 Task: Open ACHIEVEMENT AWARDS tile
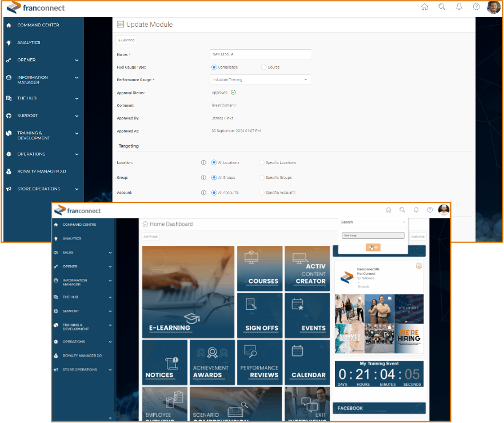pos(212,362)
